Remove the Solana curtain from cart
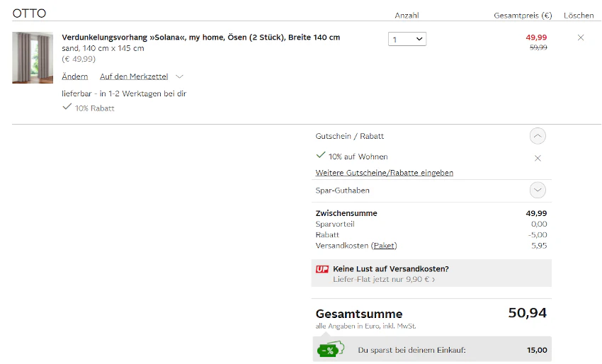The image size is (602, 364). [581, 38]
